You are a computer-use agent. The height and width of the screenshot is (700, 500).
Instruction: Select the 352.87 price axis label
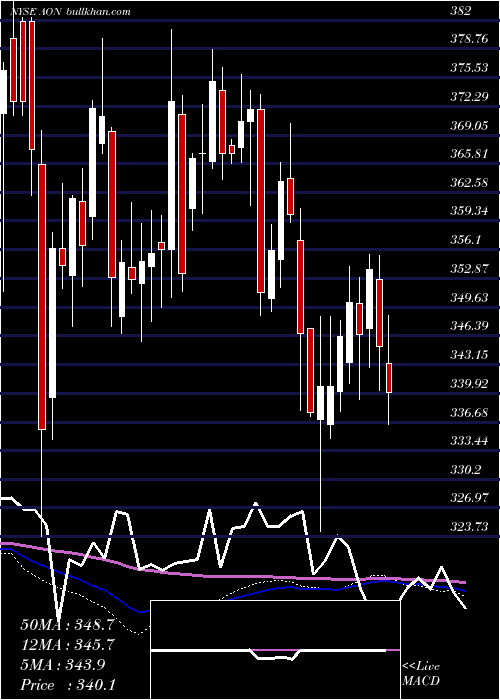pyautogui.click(x=469, y=269)
